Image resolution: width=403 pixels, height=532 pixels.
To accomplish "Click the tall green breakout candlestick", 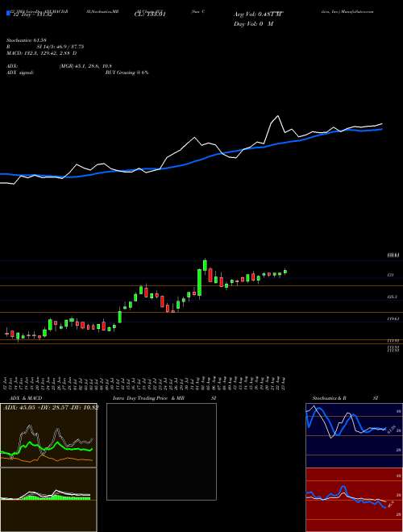I will 199,282.
